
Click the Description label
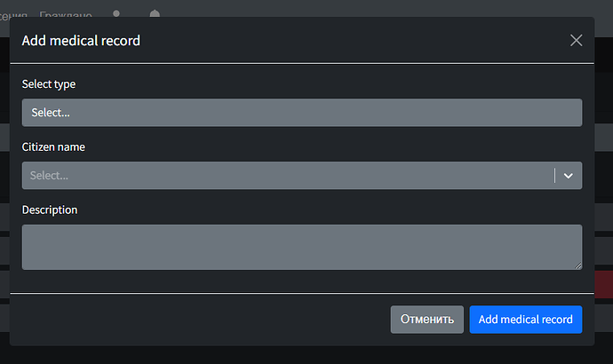[x=50, y=210]
